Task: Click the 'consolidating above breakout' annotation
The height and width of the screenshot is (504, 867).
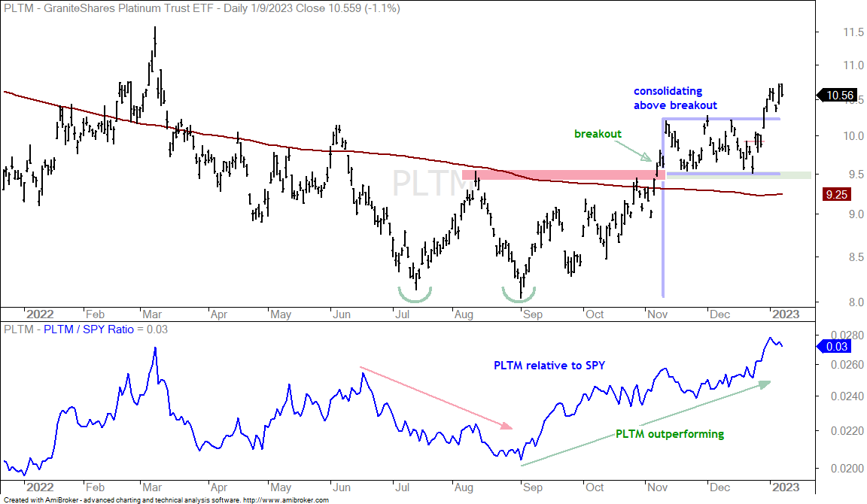Action: coord(675,99)
